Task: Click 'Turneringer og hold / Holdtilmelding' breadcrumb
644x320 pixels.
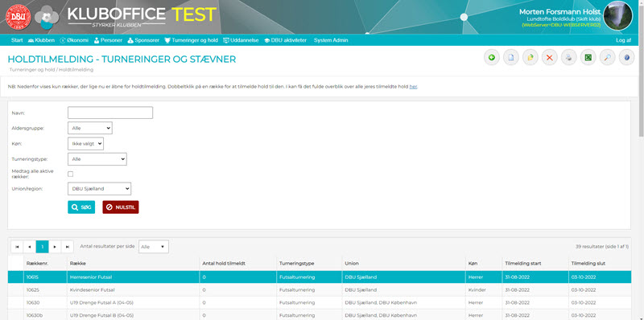Action: click(x=52, y=70)
